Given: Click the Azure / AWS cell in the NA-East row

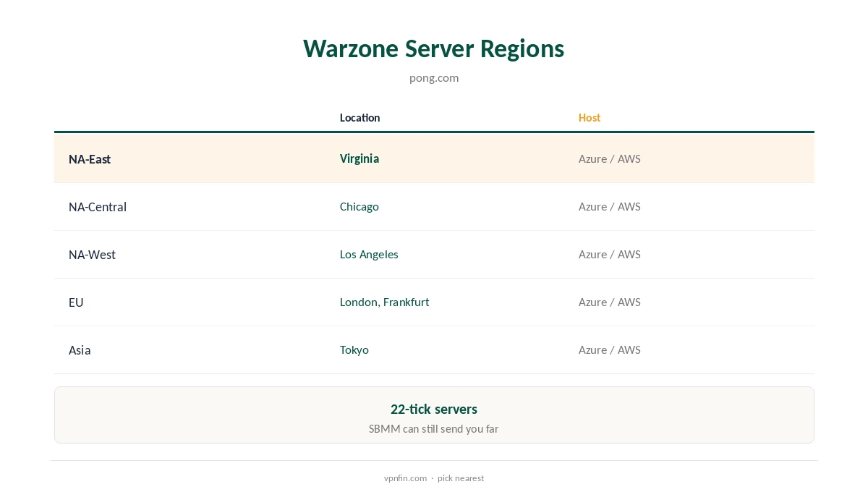Looking at the screenshot, I should point(610,158).
